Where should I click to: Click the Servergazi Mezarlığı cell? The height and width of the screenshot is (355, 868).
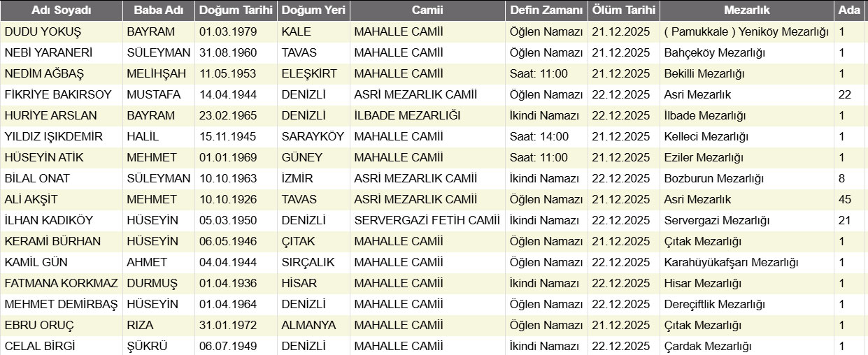716,221
